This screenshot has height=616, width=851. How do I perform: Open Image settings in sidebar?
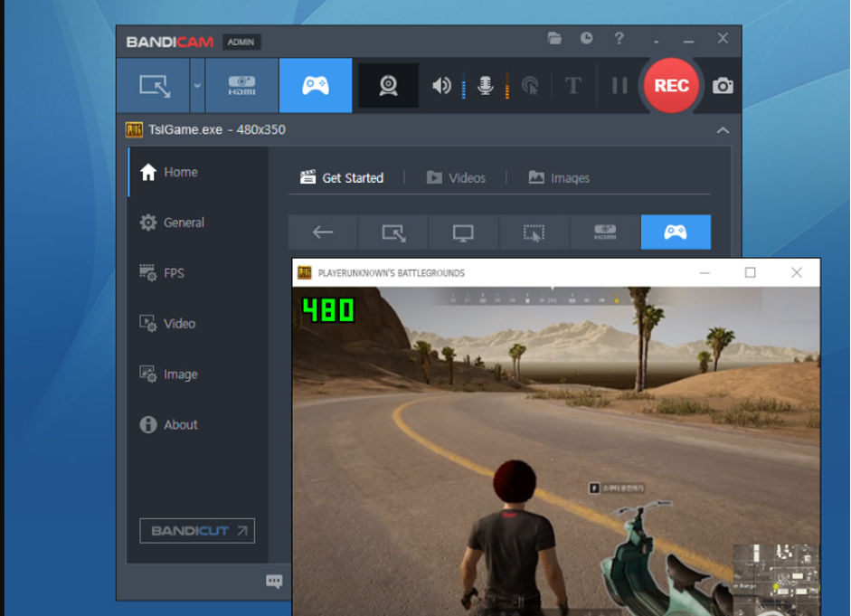pos(197,374)
